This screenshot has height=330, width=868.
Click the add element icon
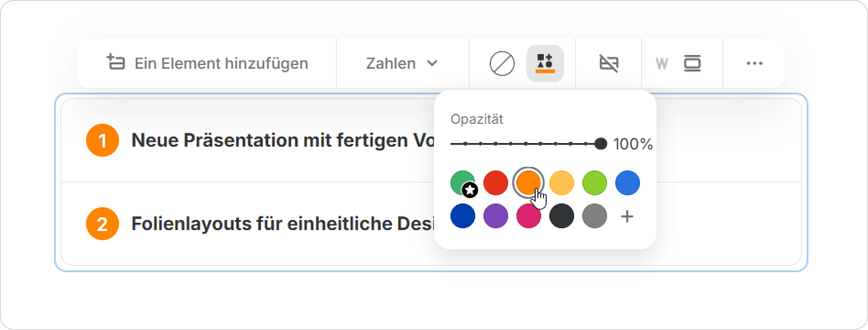(x=115, y=63)
